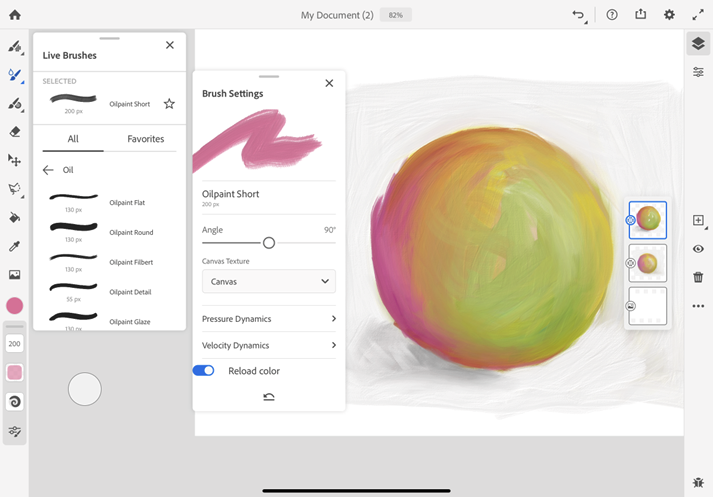Open Layer Properties sliders icon
This screenshot has width=713, height=497.
pos(698,72)
